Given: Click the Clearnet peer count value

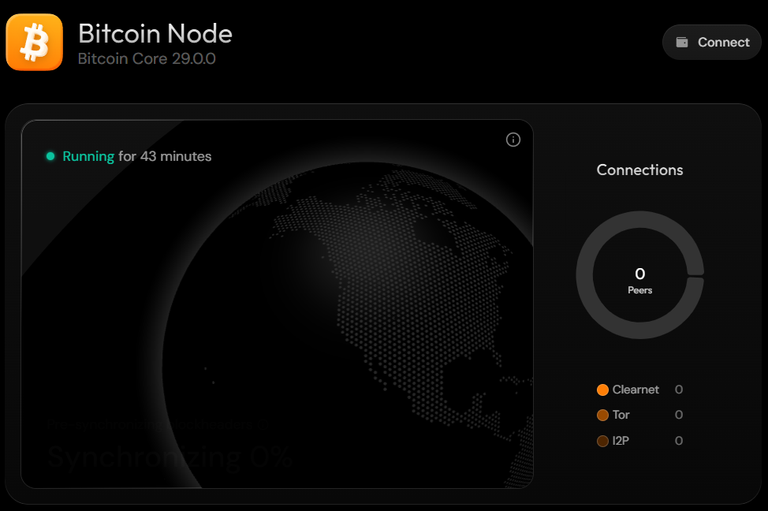Looking at the screenshot, I should pos(678,389).
